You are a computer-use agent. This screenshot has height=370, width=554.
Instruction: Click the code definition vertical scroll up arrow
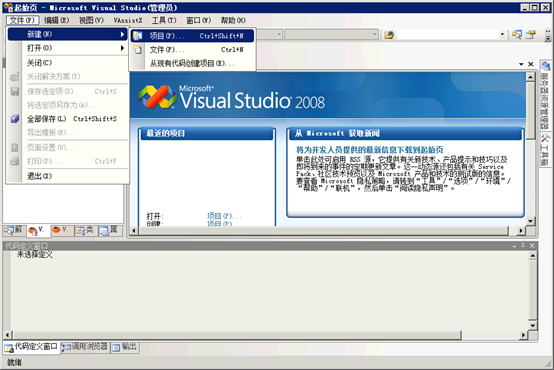(x=533, y=255)
